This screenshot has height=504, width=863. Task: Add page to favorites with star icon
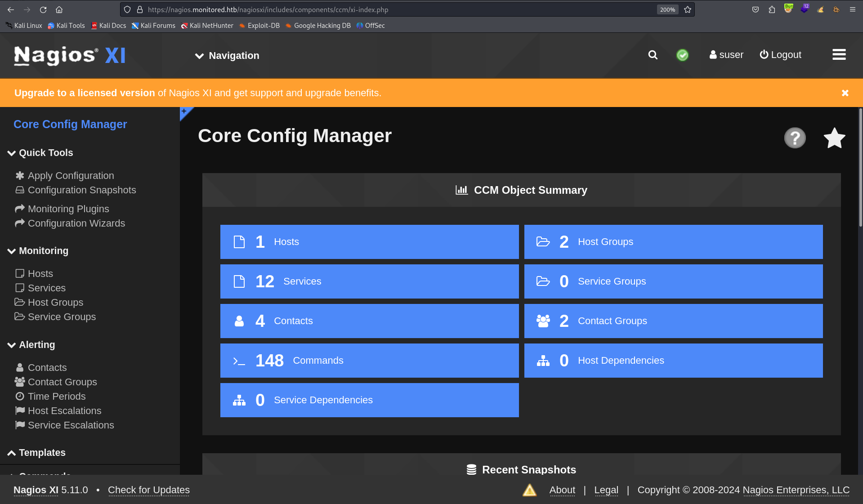(834, 138)
